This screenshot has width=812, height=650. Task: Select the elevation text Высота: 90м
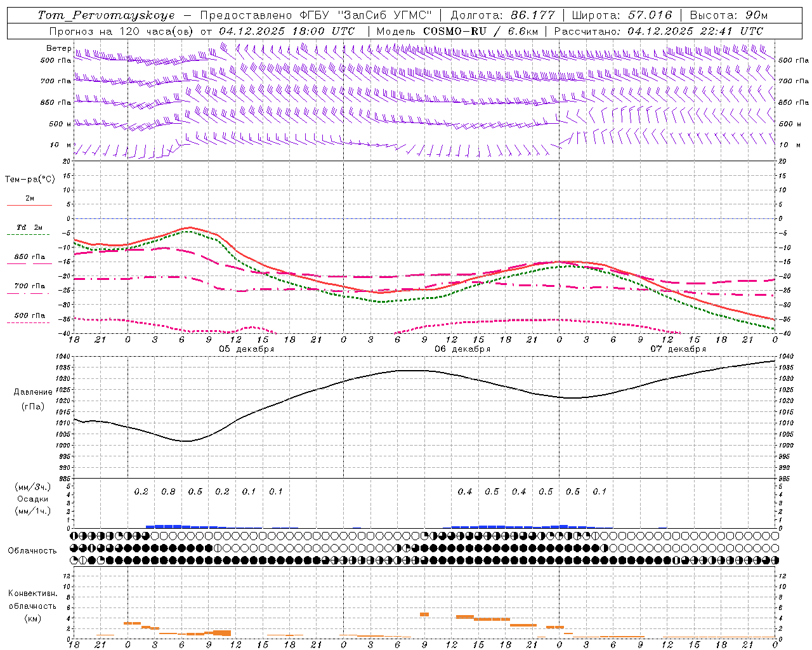(x=728, y=15)
